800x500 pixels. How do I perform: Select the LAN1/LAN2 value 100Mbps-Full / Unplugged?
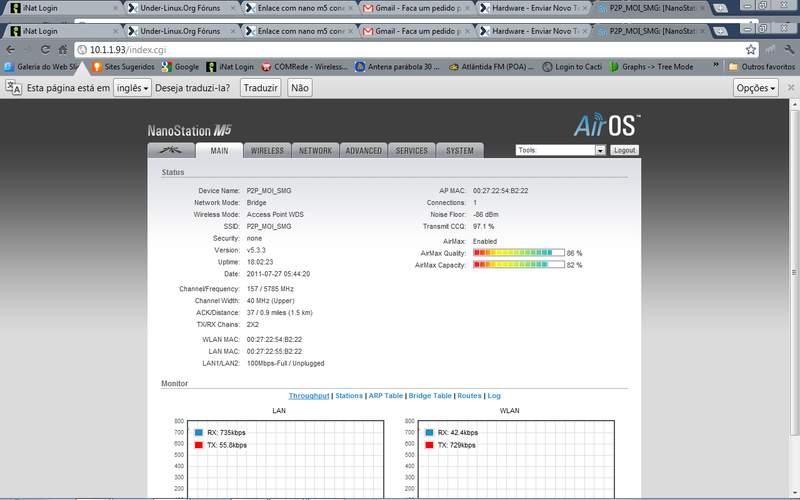[285, 364]
